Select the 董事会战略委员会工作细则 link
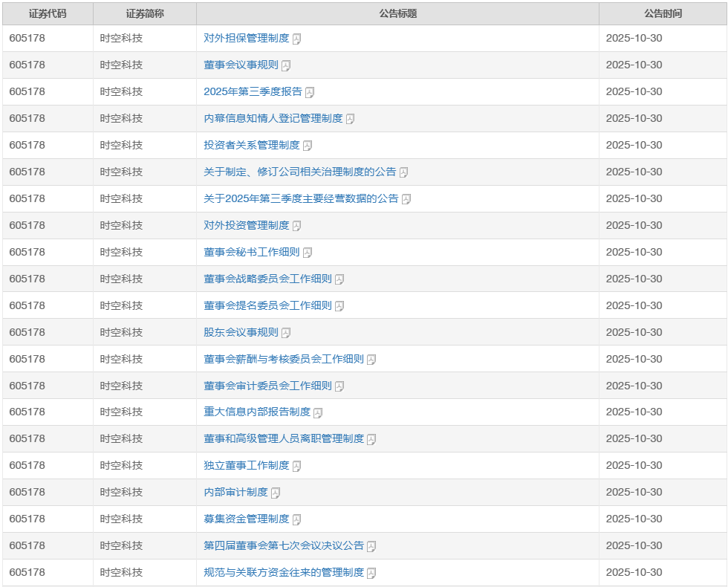The height and width of the screenshot is (587, 728). coord(267,279)
